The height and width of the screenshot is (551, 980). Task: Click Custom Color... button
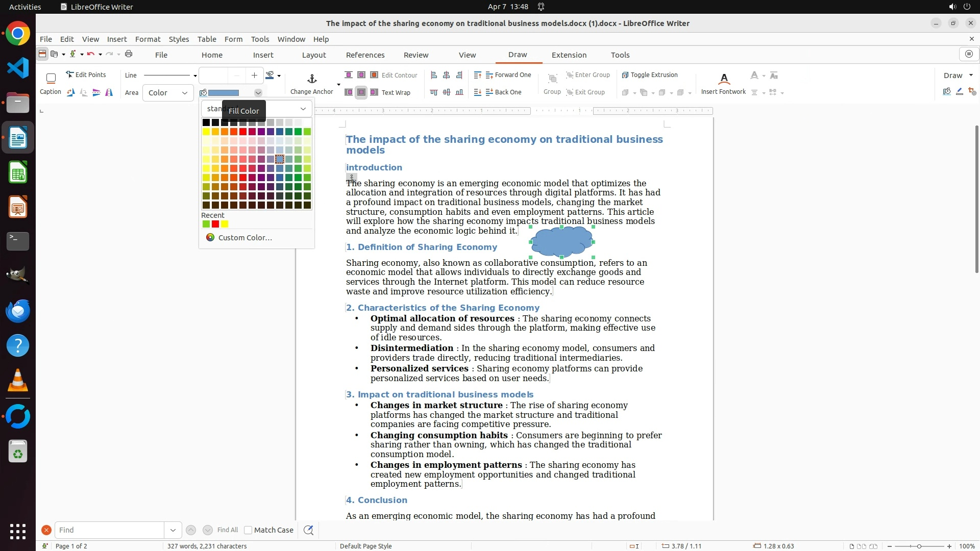(x=239, y=238)
